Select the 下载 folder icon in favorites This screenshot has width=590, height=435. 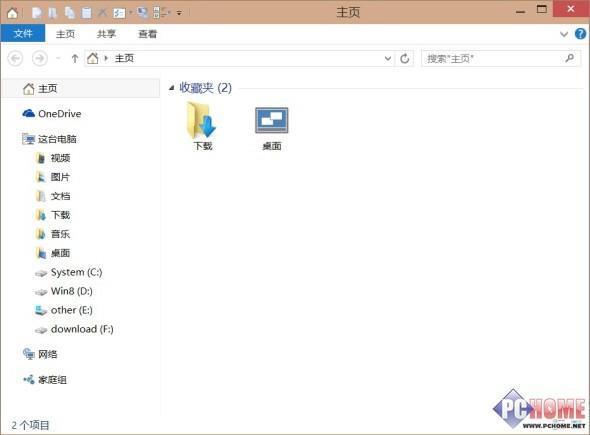(x=202, y=120)
